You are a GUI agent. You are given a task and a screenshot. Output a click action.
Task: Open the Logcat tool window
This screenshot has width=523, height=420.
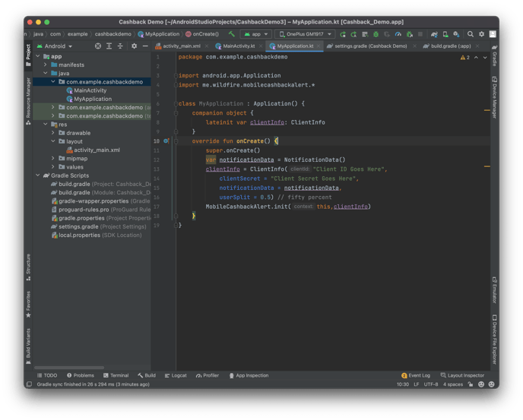(176, 375)
